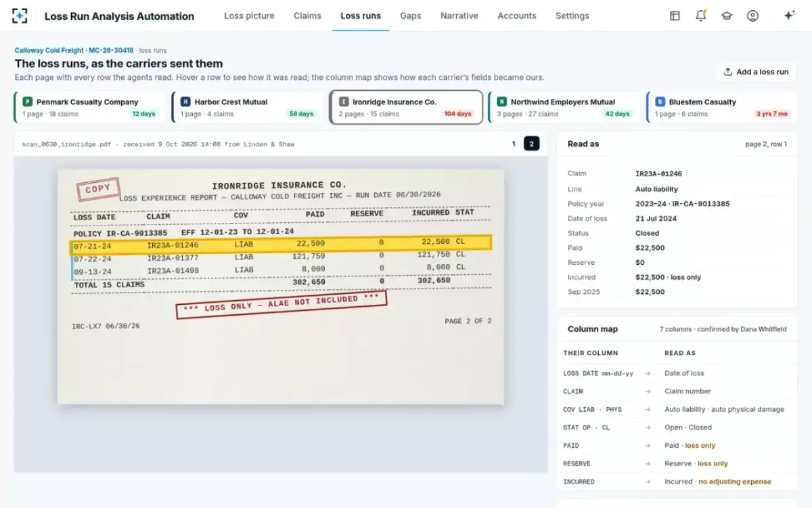
Task: Click the Paid · loss only mapping
Action: (x=690, y=446)
